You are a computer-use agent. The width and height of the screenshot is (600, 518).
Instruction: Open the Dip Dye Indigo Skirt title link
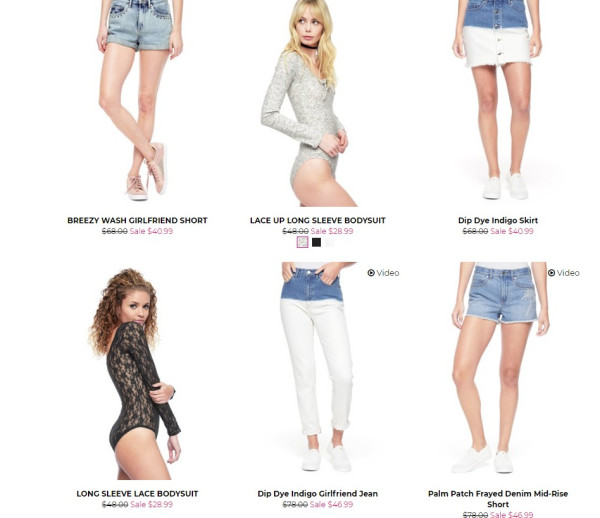(x=498, y=220)
